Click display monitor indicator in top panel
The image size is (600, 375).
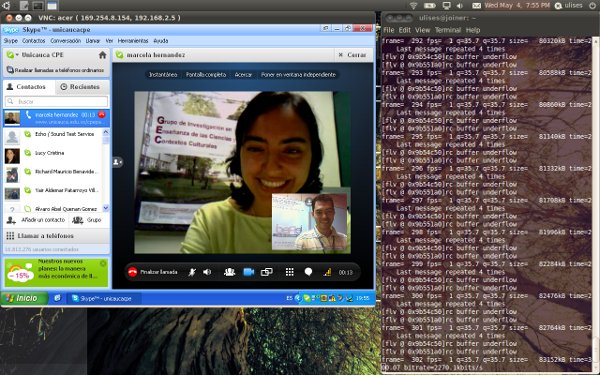446,5
